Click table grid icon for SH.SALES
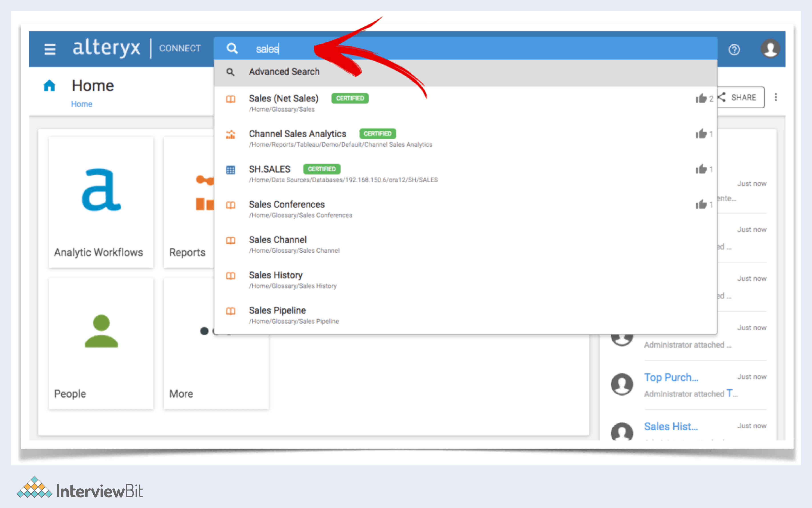 tap(231, 170)
